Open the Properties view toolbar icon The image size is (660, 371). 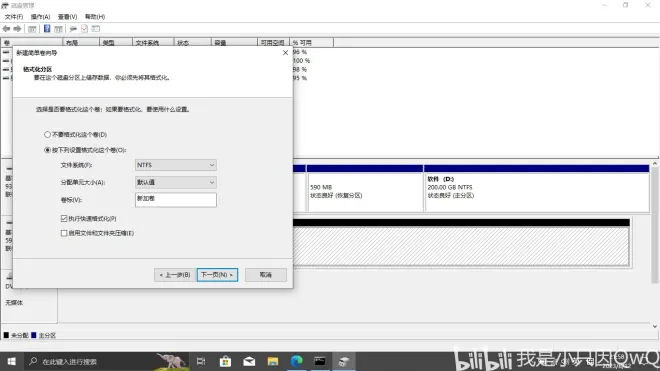(96, 29)
